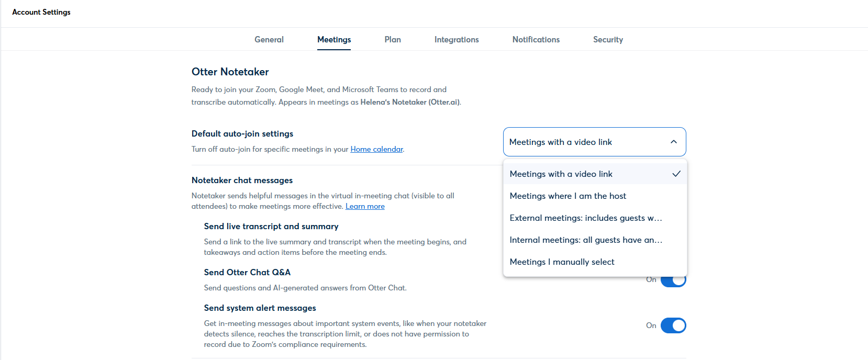Click the active Meetings tab

click(x=333, y=40)
